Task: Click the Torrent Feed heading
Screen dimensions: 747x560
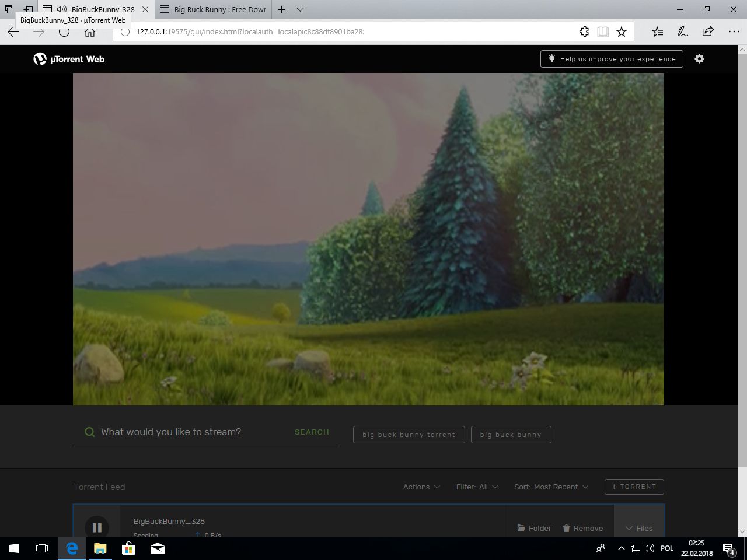Action: click(x=99, y=487)
